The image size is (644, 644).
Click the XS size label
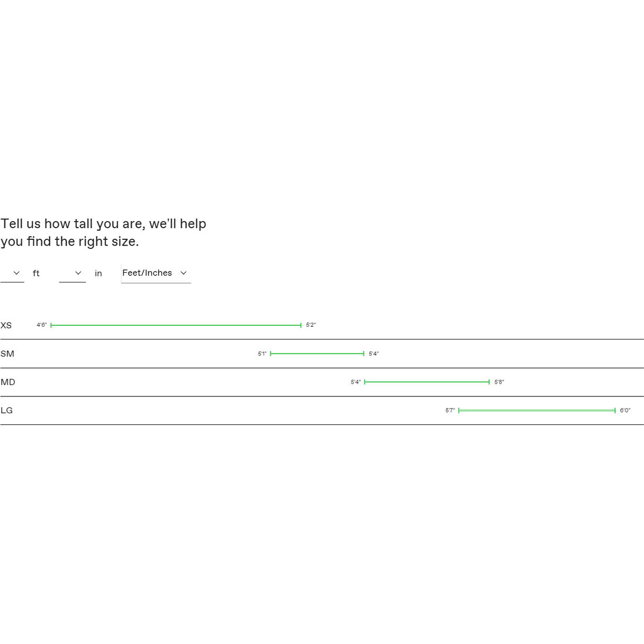click(x=6, y=326)
